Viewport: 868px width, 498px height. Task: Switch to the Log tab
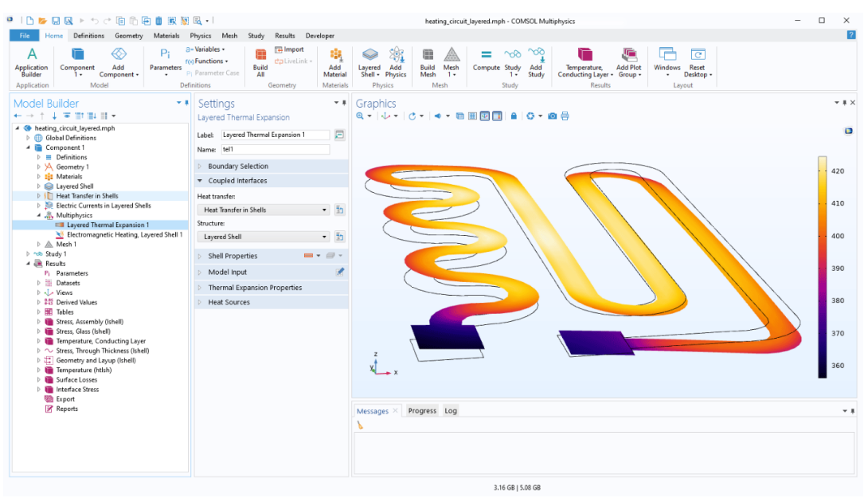(x=451, y=410)
